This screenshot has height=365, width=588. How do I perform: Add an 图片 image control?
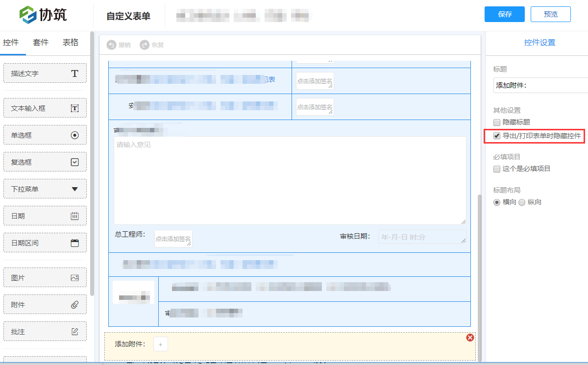pyautogui.click(x=45, y=277)
